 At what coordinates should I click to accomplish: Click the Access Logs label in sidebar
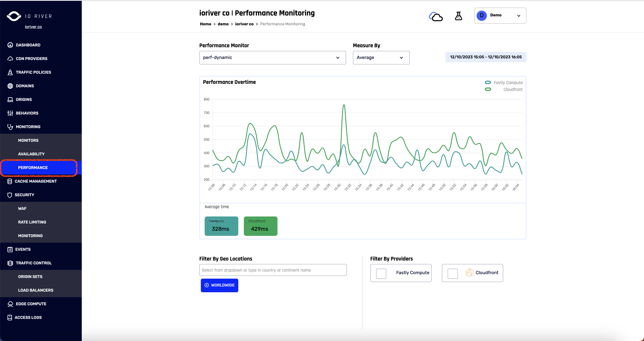pyautogui.click(x=28, y=318)
